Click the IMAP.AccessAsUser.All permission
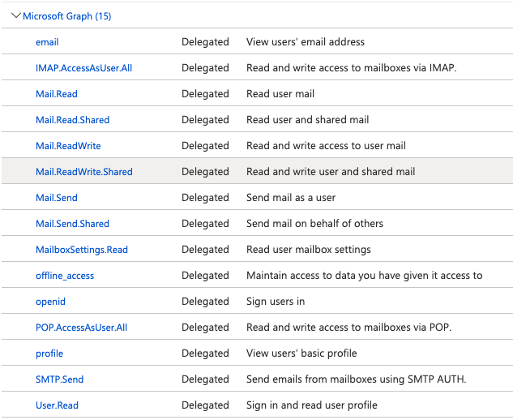513x420 pixels. (x=83, y=68)
